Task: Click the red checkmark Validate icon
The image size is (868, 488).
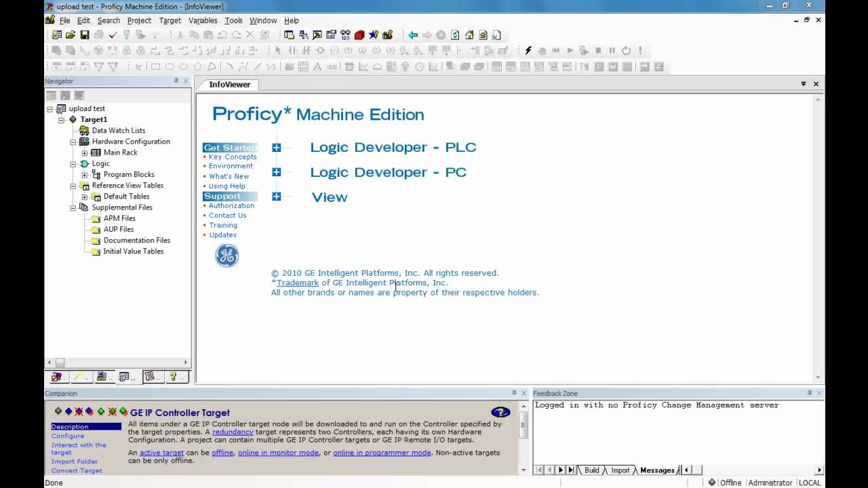Action: click(x=113, y=35)
